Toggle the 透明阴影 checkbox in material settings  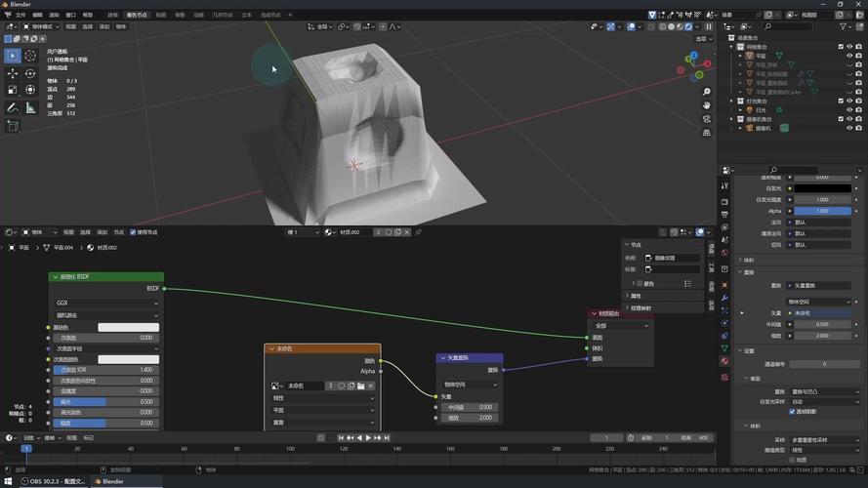[792, 412]
